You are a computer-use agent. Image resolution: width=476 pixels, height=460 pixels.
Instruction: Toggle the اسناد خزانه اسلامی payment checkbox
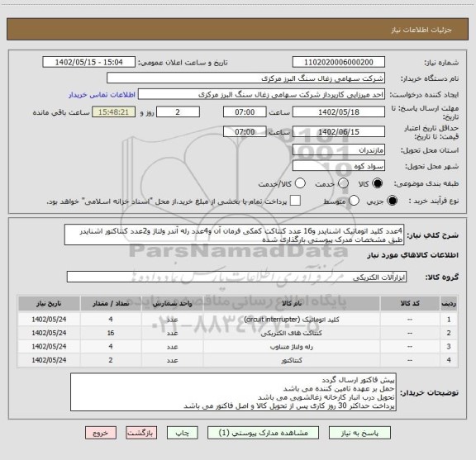point(295,201)
